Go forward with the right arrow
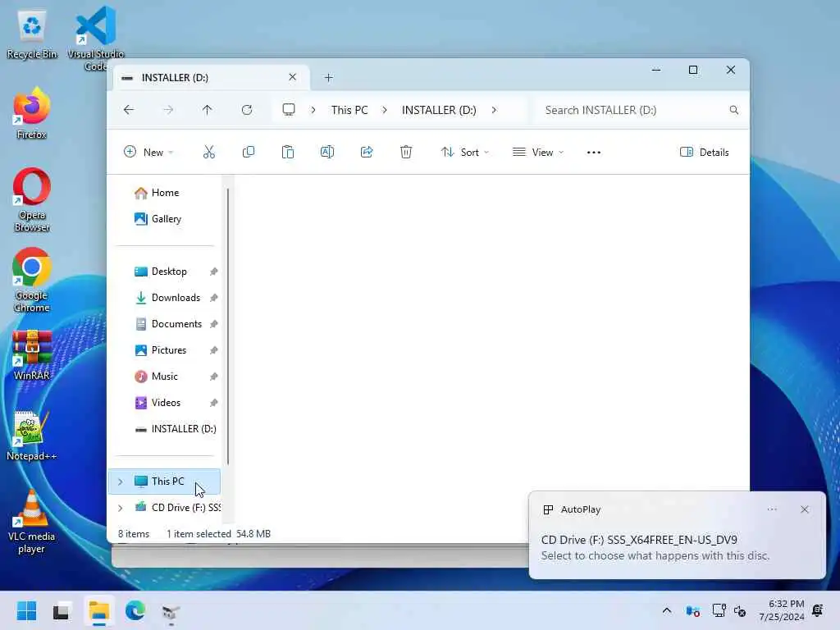 pos(168,110)
